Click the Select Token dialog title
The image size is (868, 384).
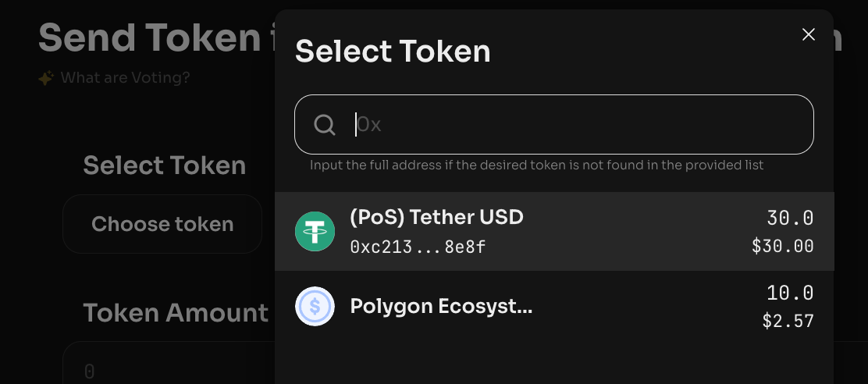pyautogui.click(x=393, y=52)
